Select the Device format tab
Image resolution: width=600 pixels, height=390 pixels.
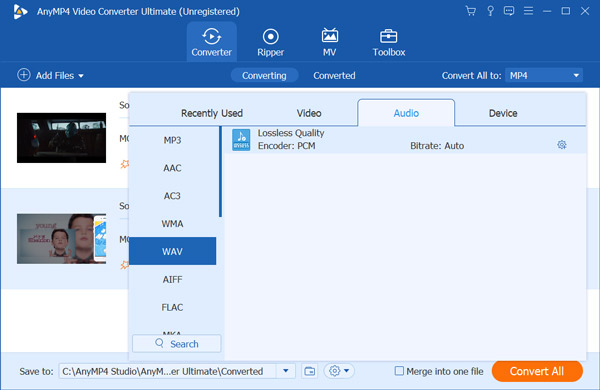coord(503,113)
